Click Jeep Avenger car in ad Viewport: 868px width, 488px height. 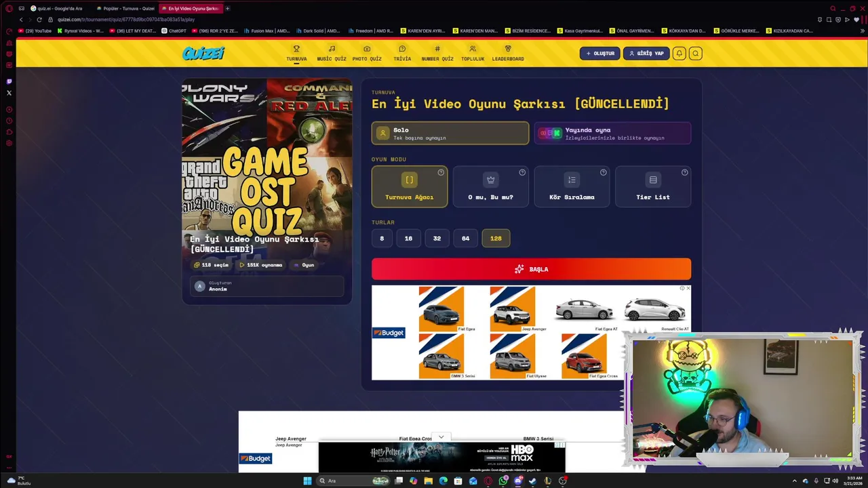[x=512, y=308]
